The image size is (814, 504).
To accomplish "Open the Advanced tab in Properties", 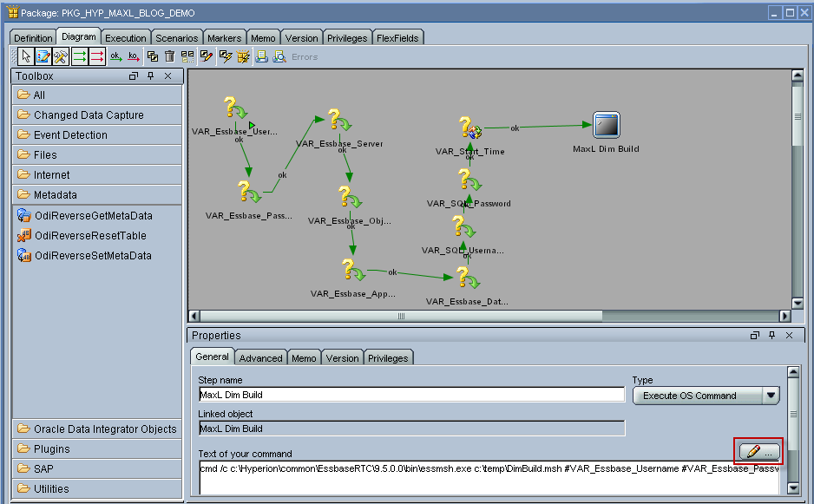I will [x=260, y=358].
